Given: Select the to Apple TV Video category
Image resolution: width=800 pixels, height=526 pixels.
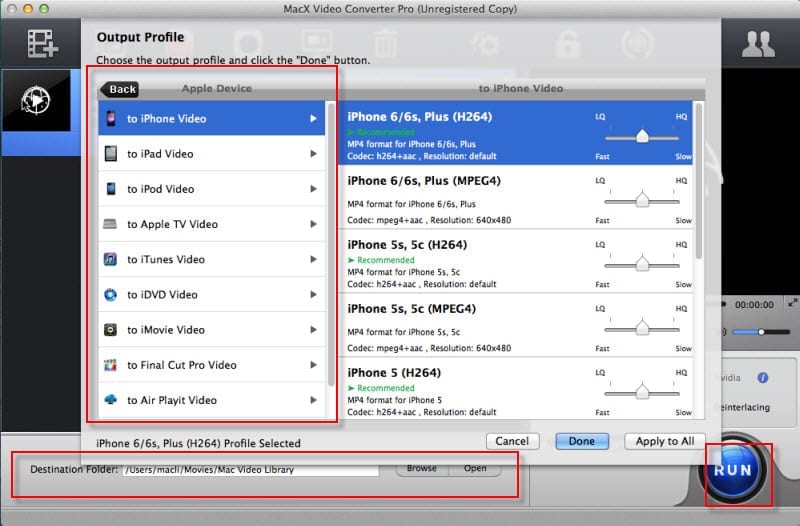Looking at the screenshot, I should [212, 224].
